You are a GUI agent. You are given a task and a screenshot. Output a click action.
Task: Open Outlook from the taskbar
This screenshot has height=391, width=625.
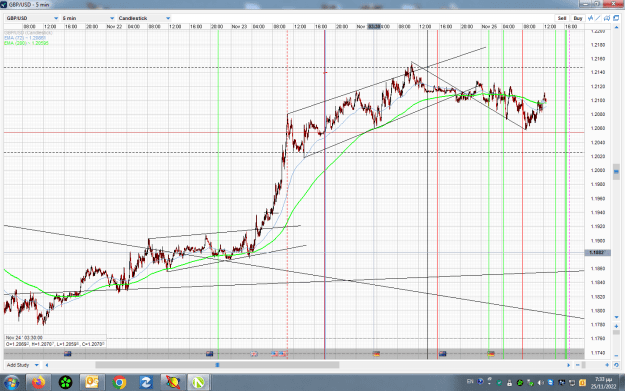[x=92, y=383]
